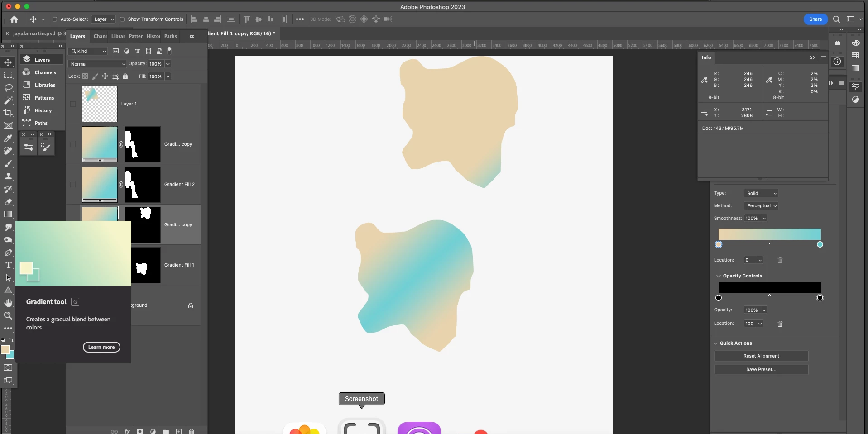Filter layers by pixel layer icon
Screen dimensions: 868x434
[x=115, y=51]
